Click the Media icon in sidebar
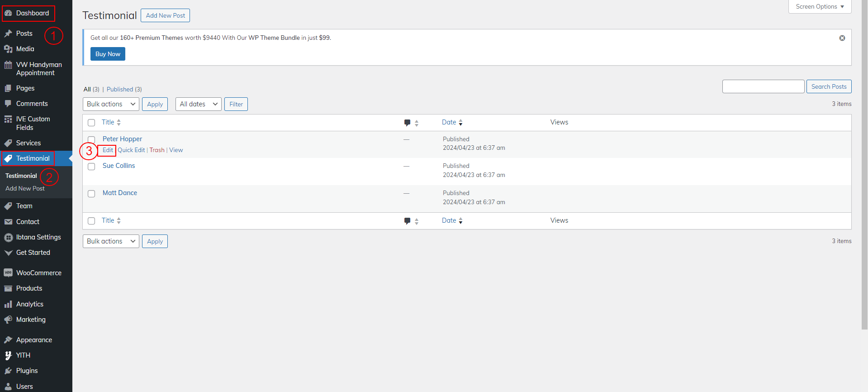This screenshot has width=868, height=392. click(x=8, y=49)
